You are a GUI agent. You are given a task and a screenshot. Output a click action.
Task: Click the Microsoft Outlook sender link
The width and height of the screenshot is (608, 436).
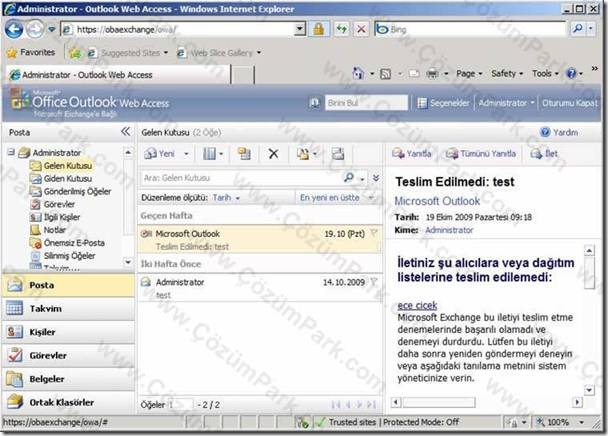coord(437,201)
